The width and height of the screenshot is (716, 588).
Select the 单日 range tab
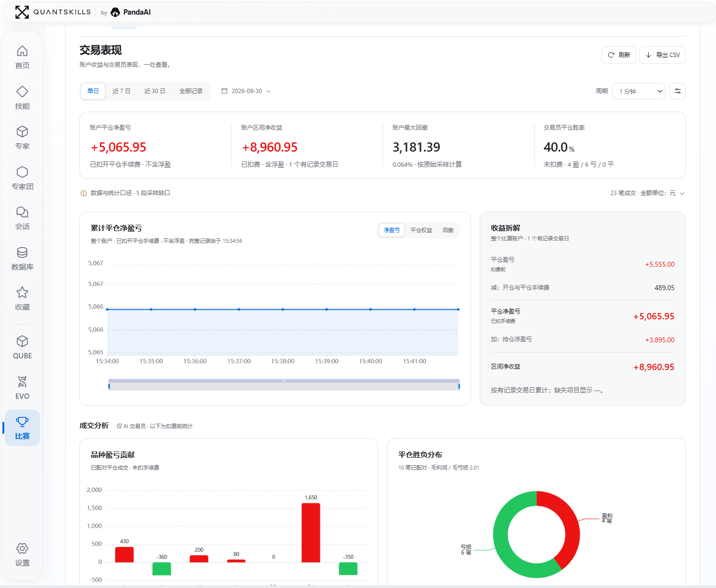(x=93, y=91)
